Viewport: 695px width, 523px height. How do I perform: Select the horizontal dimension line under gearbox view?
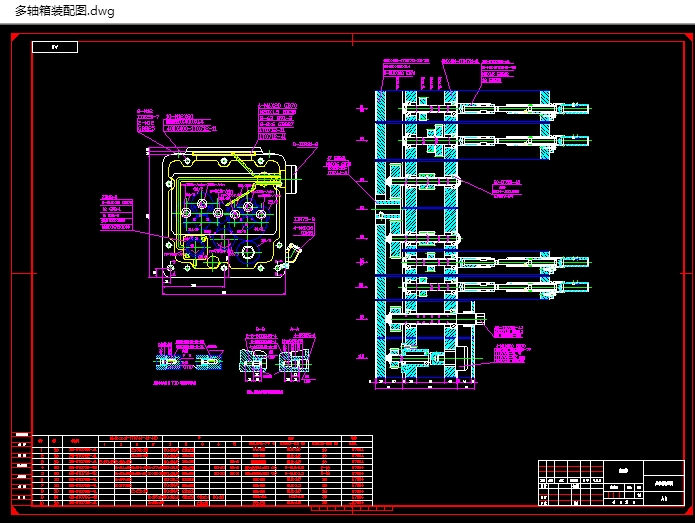point(222,284)
